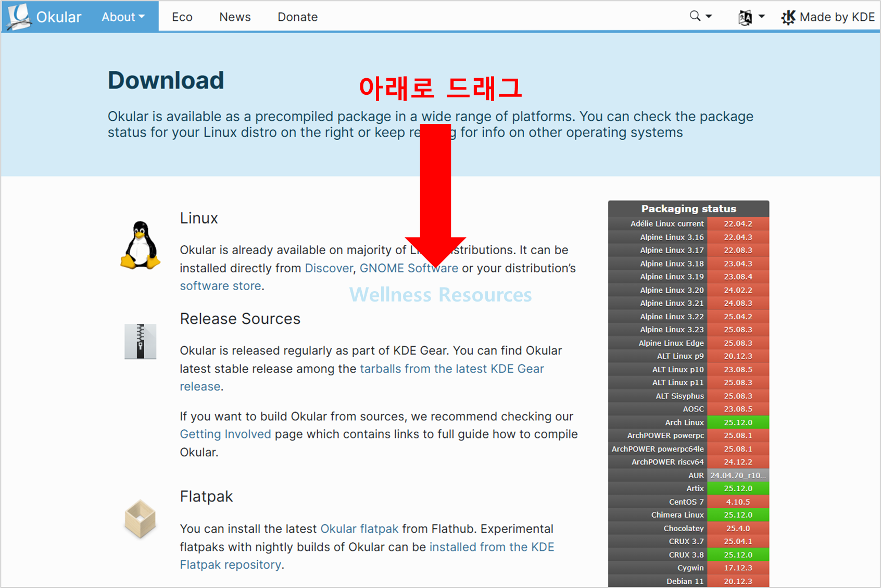This screenshot has width=881, height=588.
Task: Click the Artix 25.12.0 row
Action: 688,489
